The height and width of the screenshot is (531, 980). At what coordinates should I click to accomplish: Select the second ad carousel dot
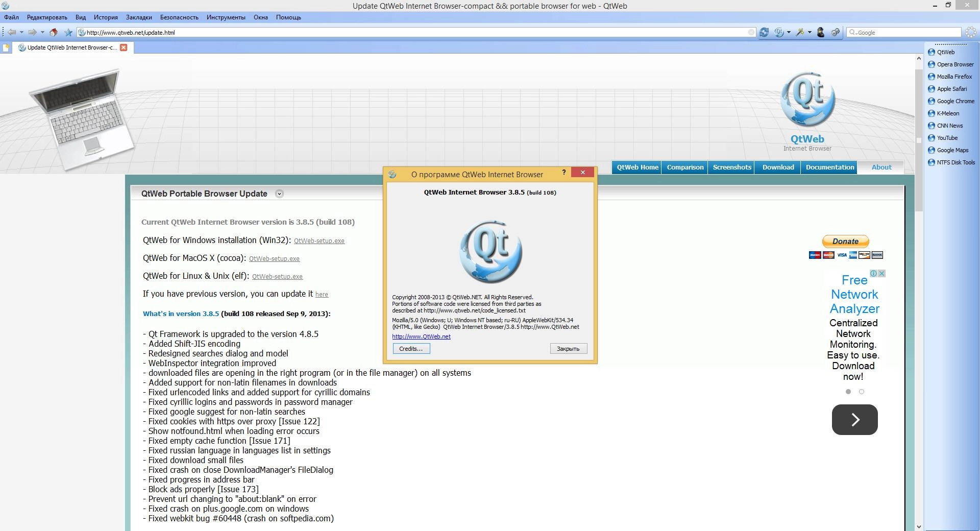[862, 392]
